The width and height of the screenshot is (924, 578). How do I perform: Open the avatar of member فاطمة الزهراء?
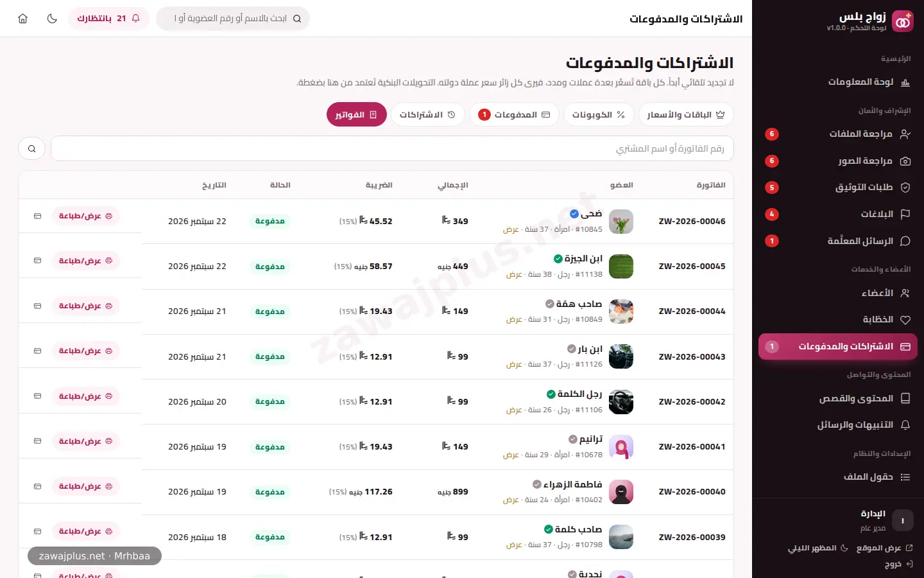[x=621, y=492]
